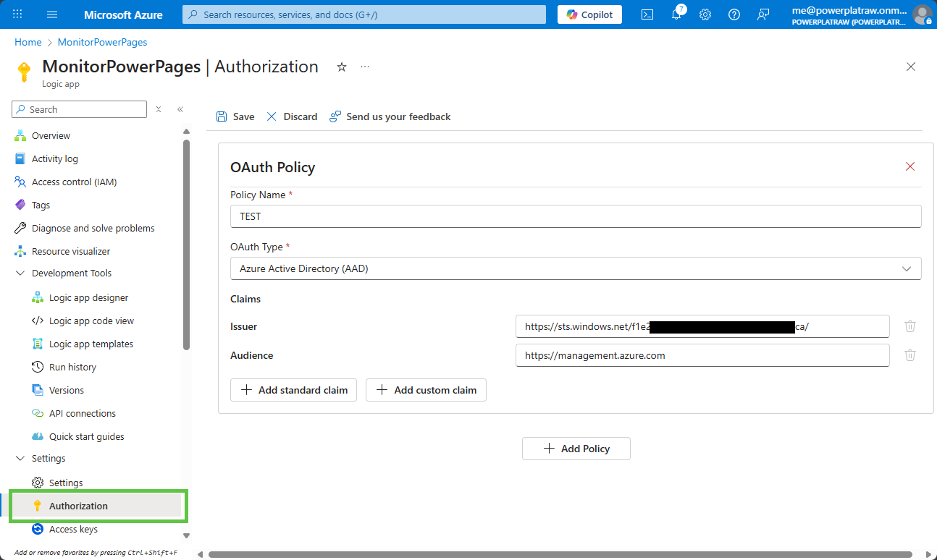Click the top bar feedback person icon
This screenshot has width=937, height=560.
763,14
